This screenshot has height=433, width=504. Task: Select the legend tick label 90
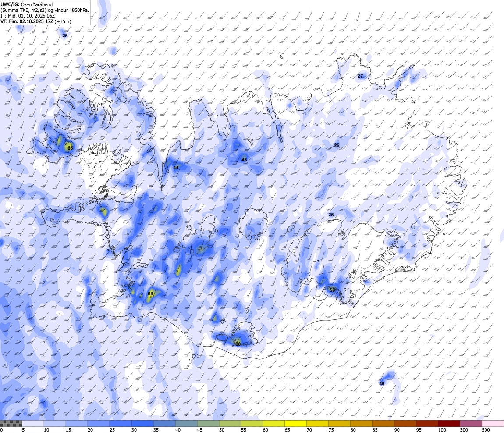point(397,430)
